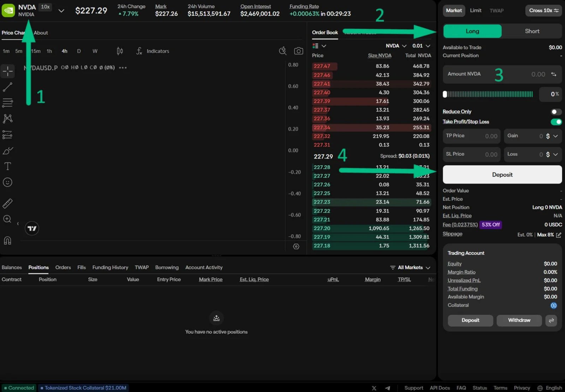Select the text annotation tool
Screen dimensions: 565x392
coord(8,166)
